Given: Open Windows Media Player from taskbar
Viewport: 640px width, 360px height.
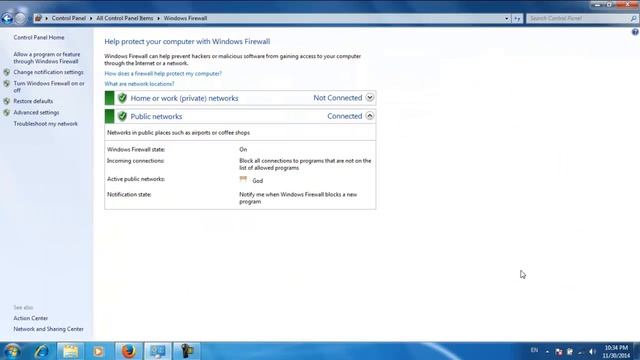Looking at the screenshot, I should pyautogui.click(x=98, y=351).
